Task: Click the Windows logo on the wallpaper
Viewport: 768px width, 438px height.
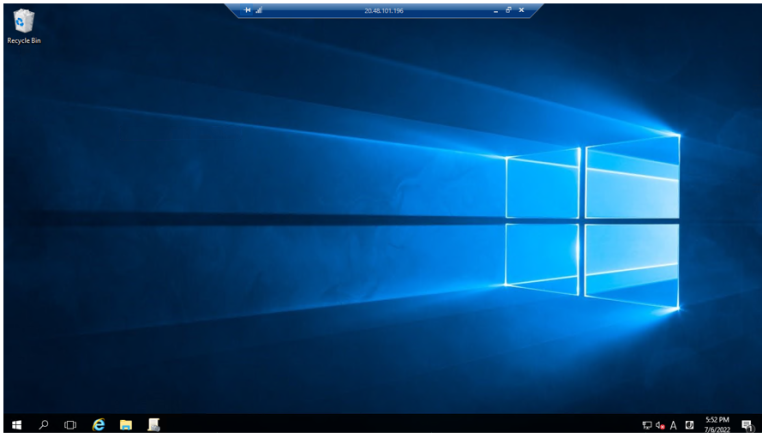Action: [590, 220]
